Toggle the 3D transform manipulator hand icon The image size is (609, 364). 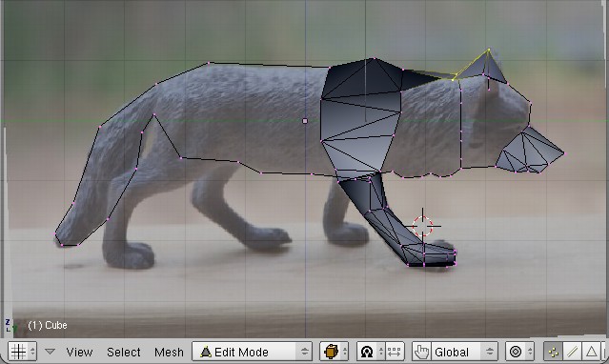[421, 352]
